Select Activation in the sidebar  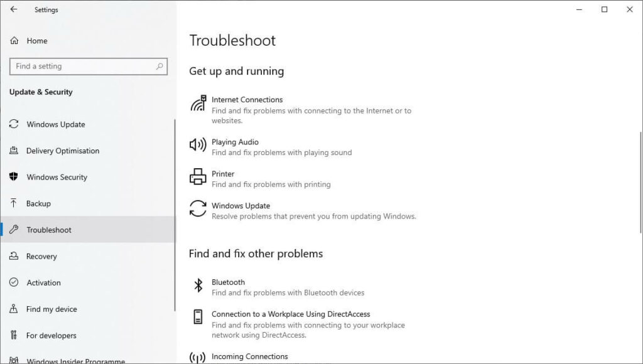(43, 282)
